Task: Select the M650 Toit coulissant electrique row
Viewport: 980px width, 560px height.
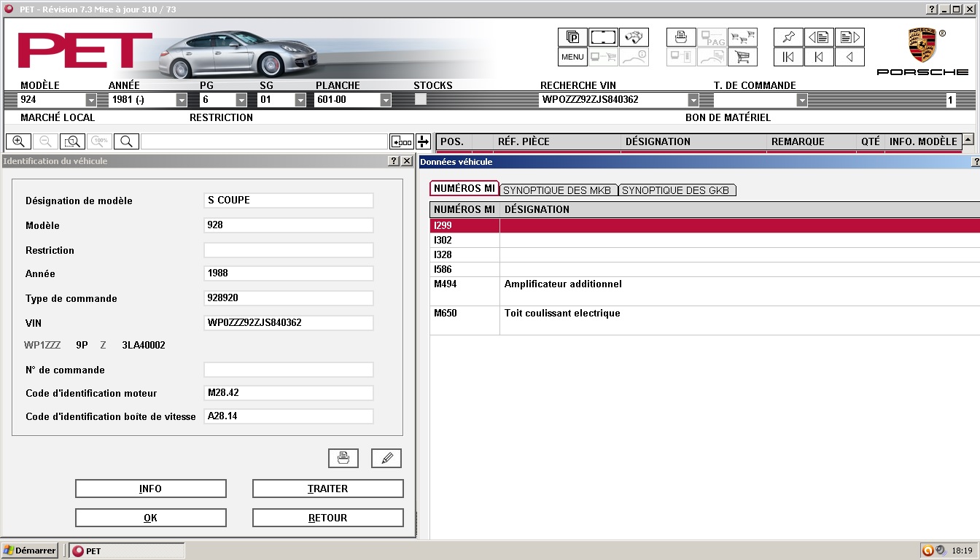Action: [704, 320]
